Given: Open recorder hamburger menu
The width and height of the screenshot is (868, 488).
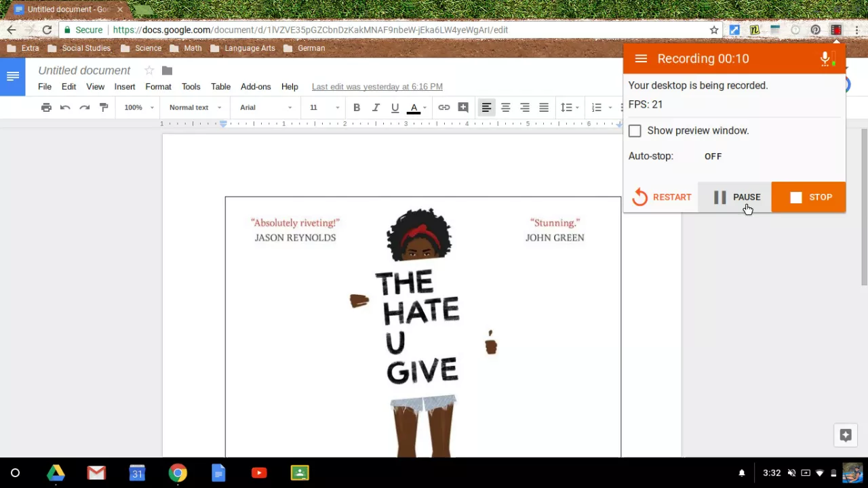Looking at the screenshot, I should coord(641,59).
